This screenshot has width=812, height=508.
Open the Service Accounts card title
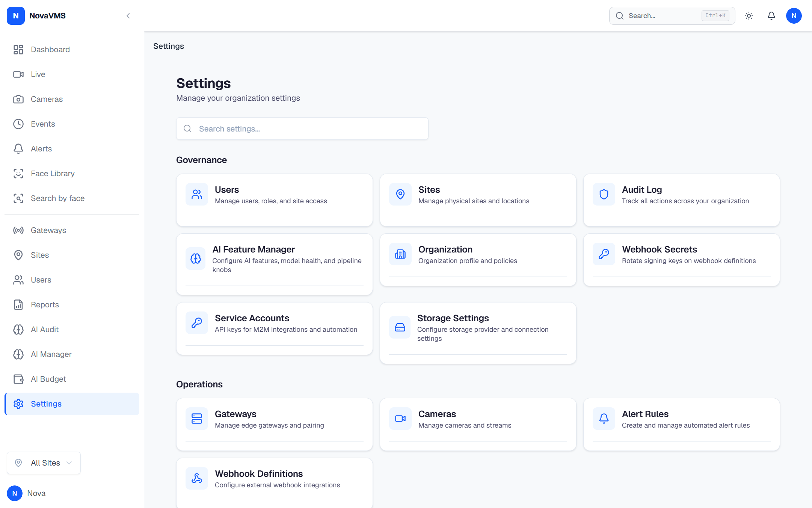click(252, 318)
